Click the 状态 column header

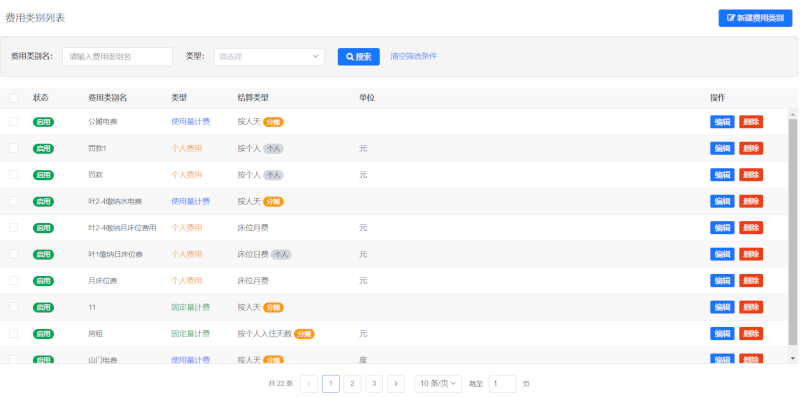41,97
